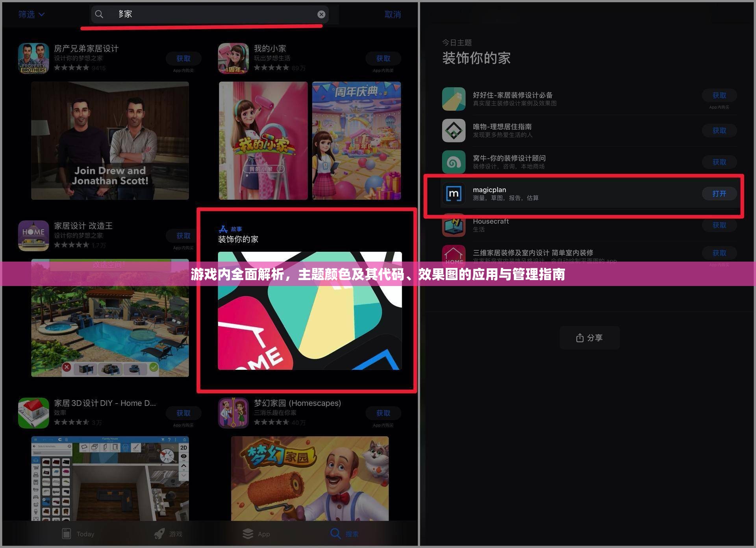
Task: Open the 好好住 app icon
Action: pyautogui.click(x=454, y=99)
